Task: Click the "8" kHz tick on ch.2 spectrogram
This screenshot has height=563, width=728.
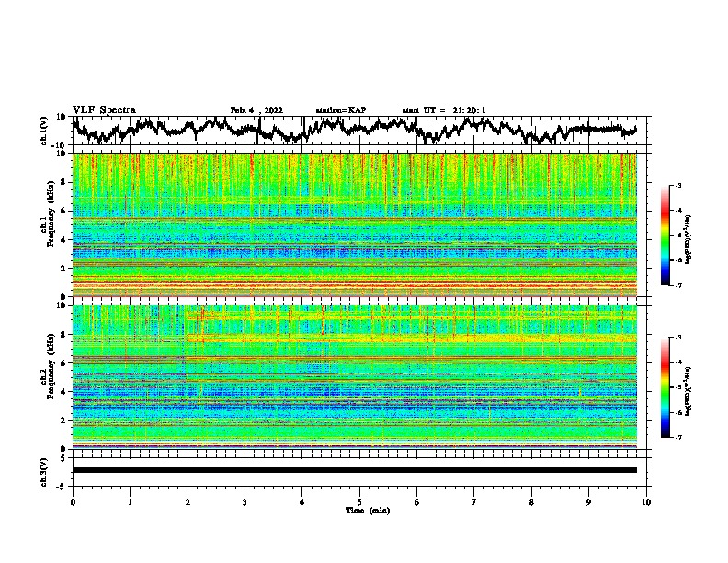Action: point(63,335)
